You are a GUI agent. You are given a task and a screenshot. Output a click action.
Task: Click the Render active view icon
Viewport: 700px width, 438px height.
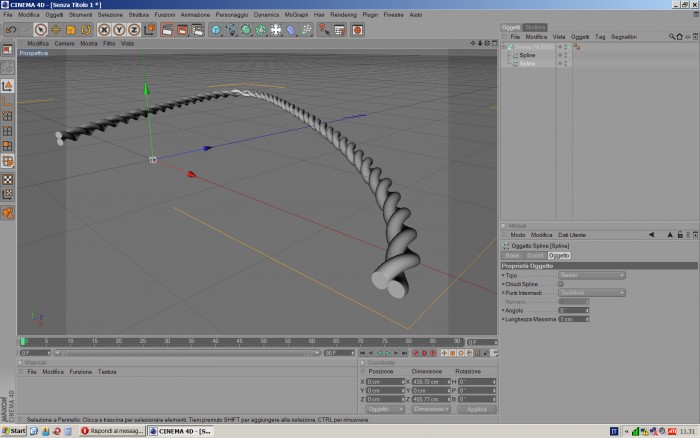(167, 30)
